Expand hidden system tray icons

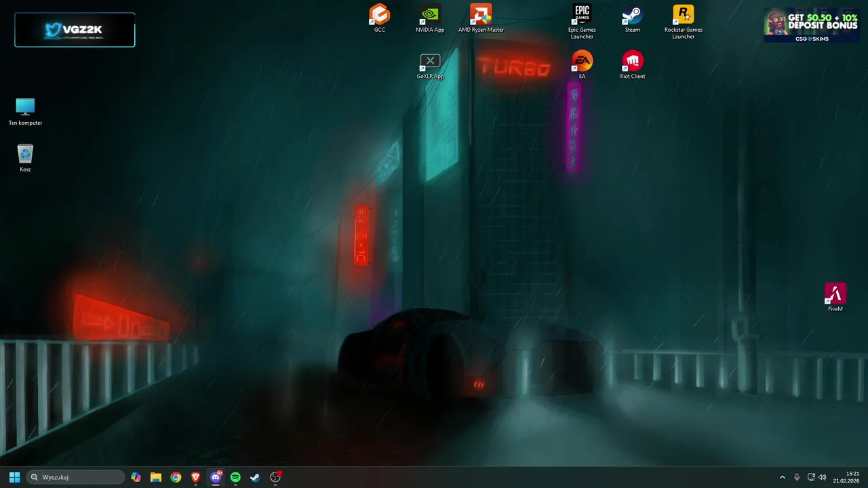click(x=782, y=477)
